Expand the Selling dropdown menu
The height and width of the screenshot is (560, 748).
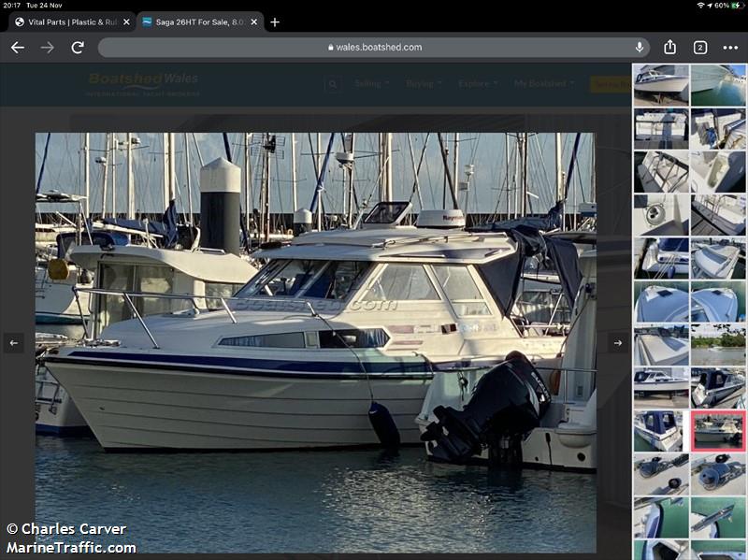[x=371, y=84]
